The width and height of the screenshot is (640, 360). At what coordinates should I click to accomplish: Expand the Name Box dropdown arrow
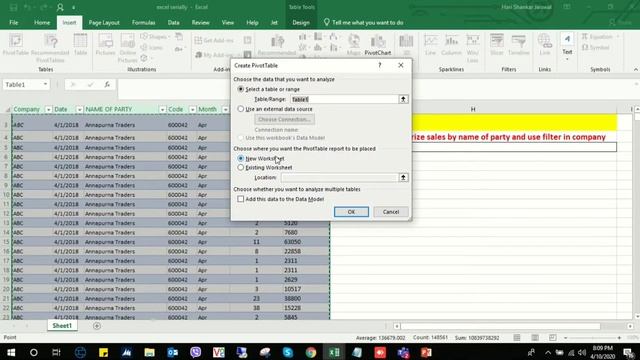[x=45, y=84]
